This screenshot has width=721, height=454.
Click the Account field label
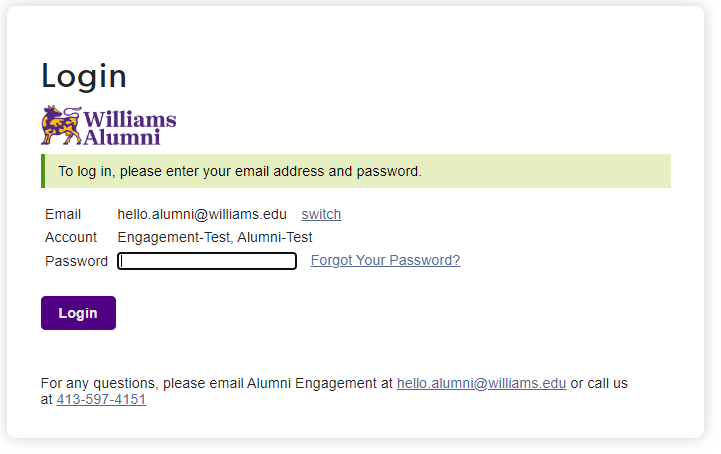click(x=71, y=237)
